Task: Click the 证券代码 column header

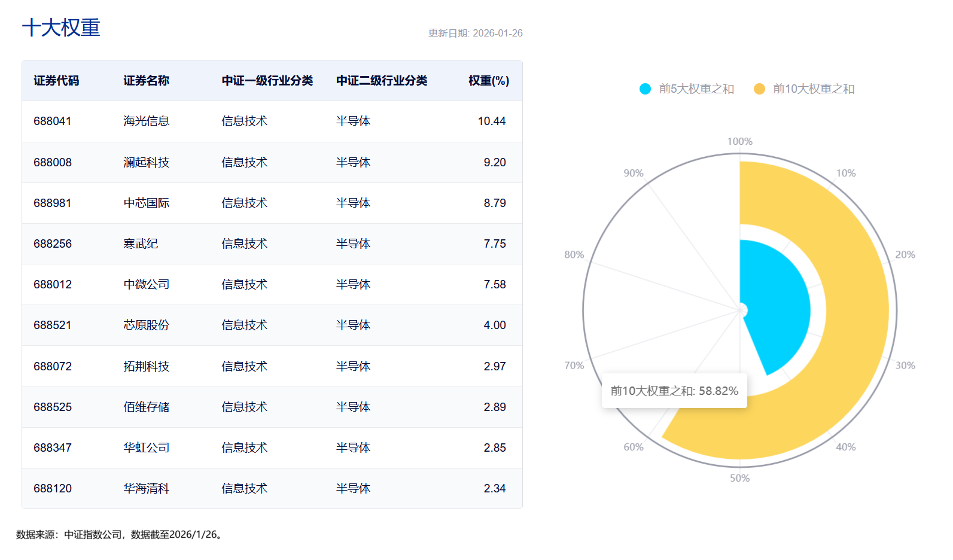Action: pyautogui.click(x=56, y=81)
